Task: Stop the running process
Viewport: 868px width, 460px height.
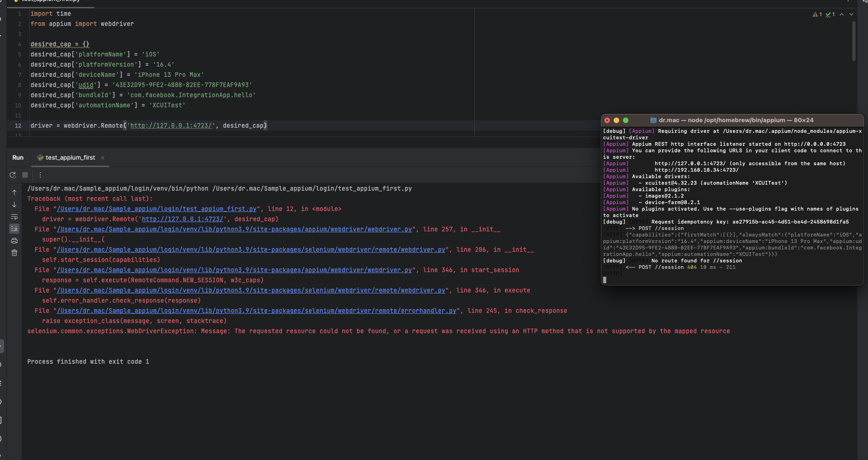Action: click(25, 175)
